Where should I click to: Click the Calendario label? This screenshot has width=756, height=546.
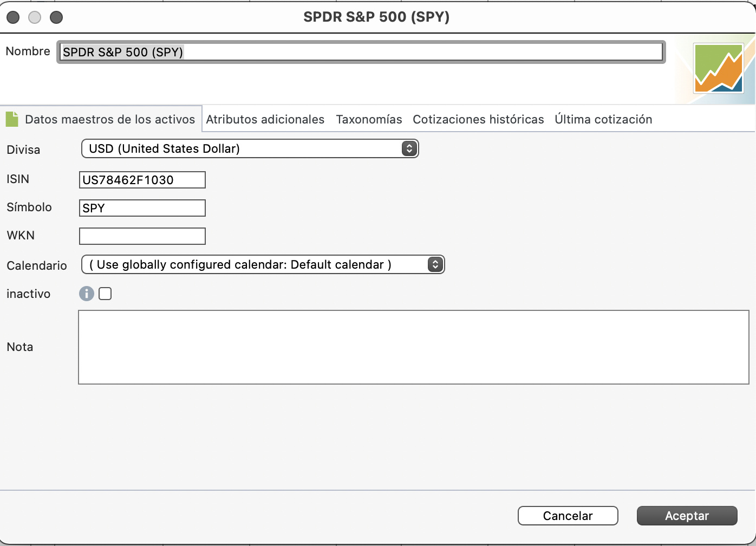point(37,265)
